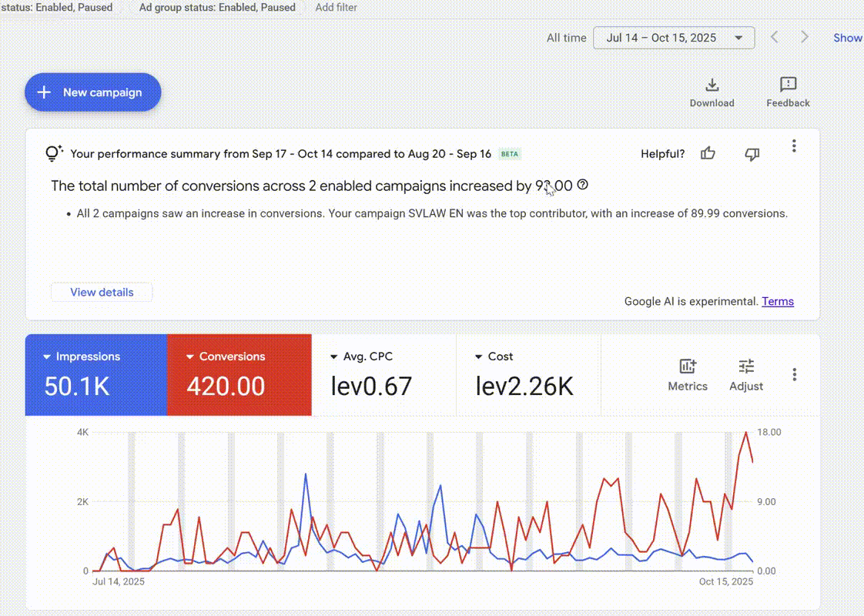Screen dimensions: 864x616
Task: Go to next date range arrow
Action: (x=805, y=38)
